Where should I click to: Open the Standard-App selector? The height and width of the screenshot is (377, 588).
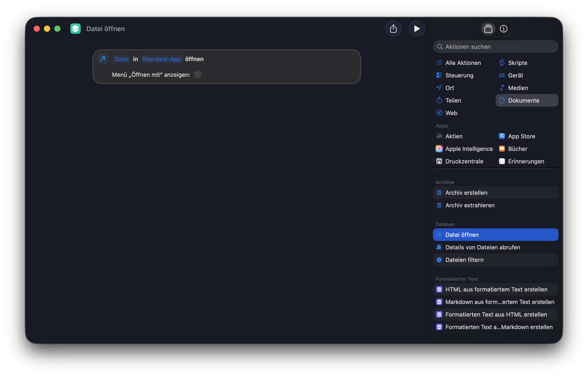click(162, 59)
